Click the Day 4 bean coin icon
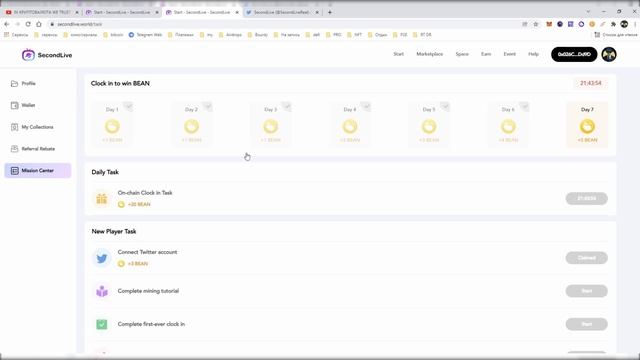Screen dimensions: 640x360 (x=350, y=127)
